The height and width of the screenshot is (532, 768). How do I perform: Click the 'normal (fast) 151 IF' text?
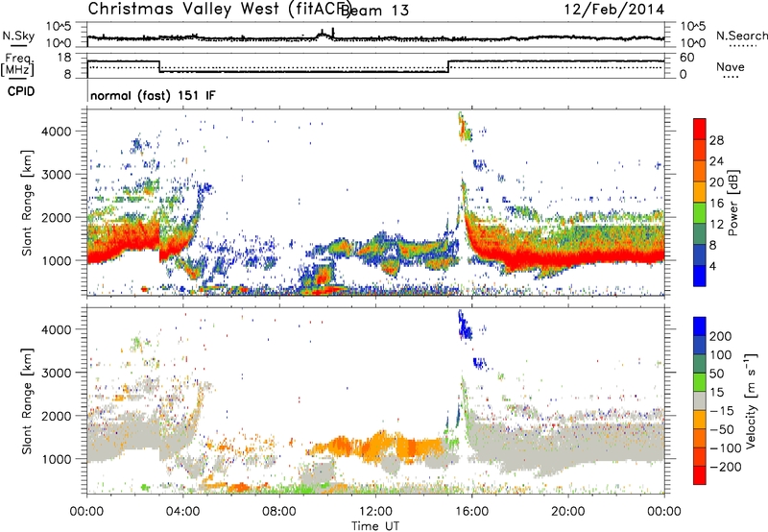pos(153,96)
